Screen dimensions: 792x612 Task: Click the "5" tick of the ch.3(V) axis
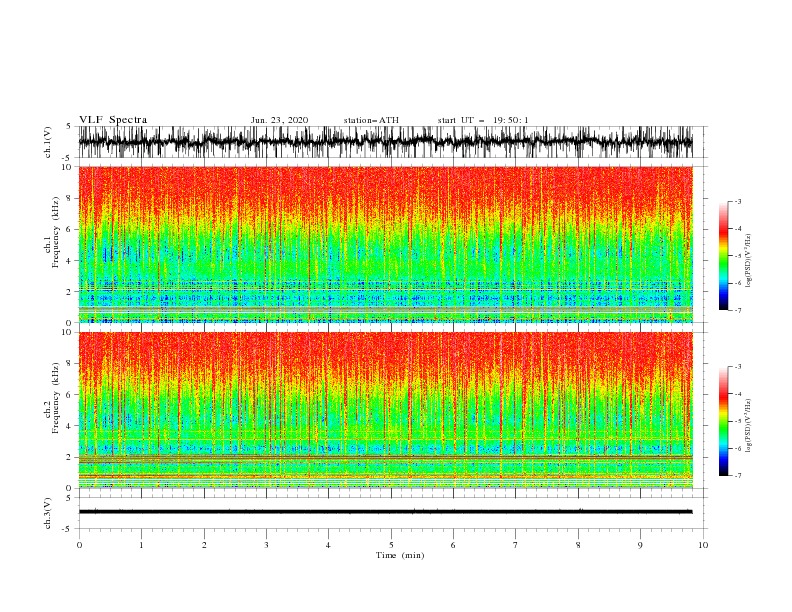pos(69,497)
